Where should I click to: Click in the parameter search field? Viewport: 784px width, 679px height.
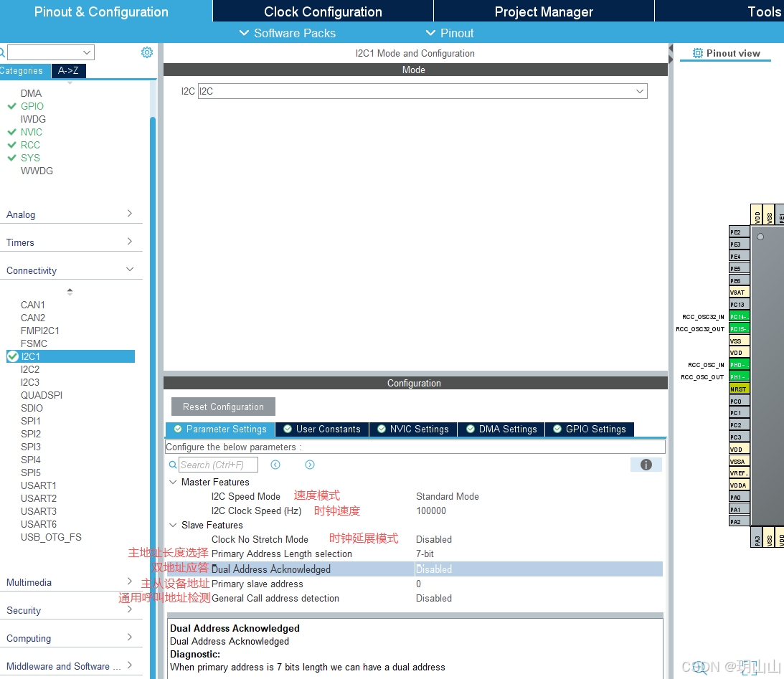[x=219, y=465]
